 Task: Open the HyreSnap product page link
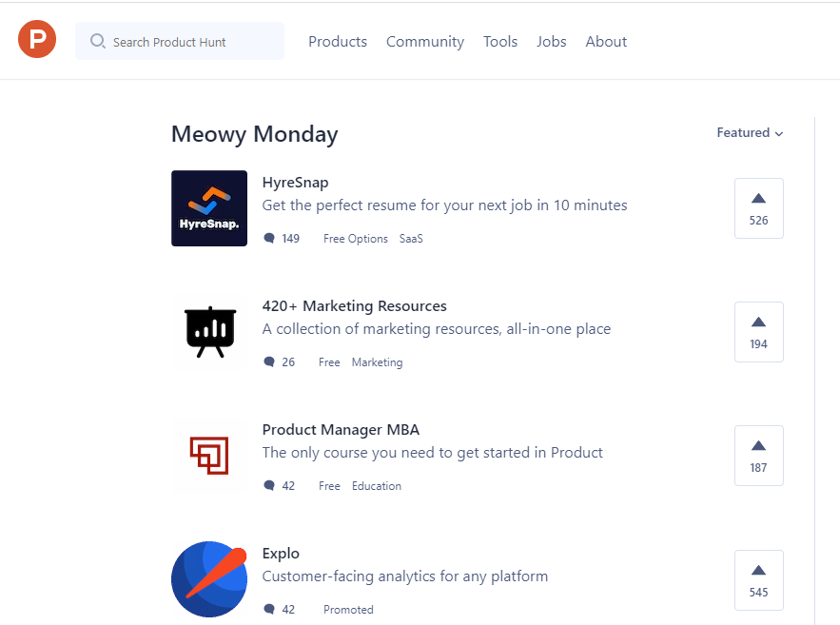295,182
